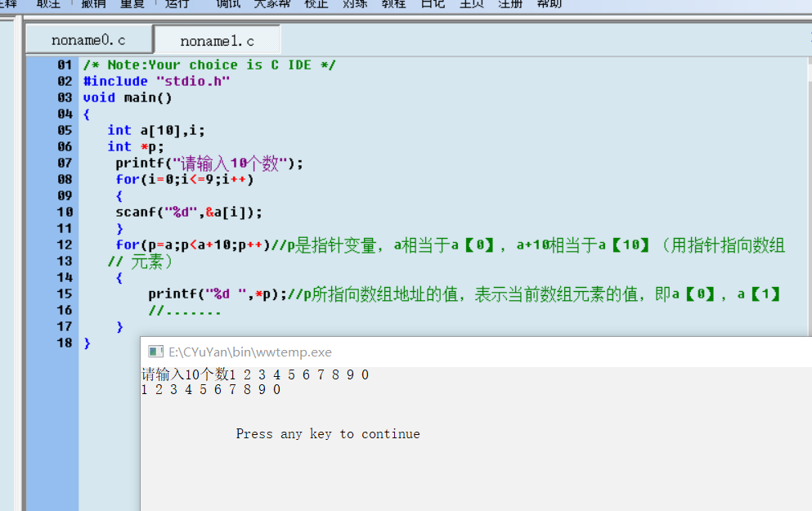Click the 'for(p=a;p<a+10;p++)' statement
Image resolution: width=812 pixels, height=511 pixels.
click(x=193, y=244)
